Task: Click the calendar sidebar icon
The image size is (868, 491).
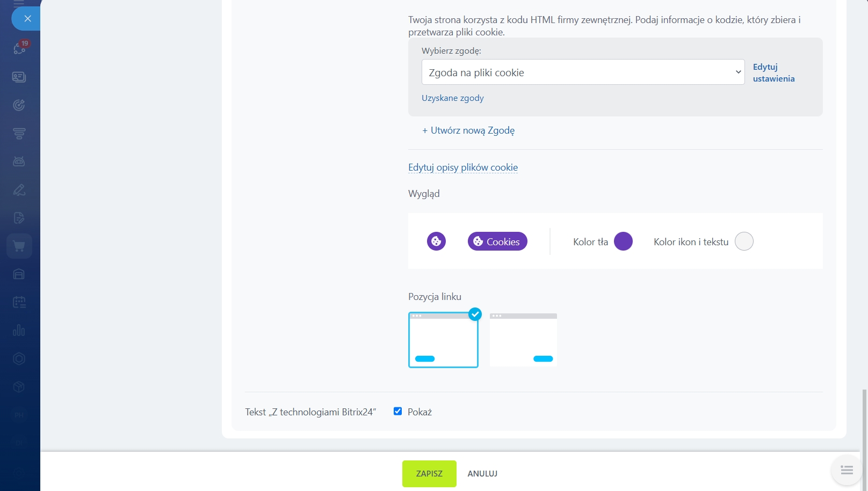Action: coord(19,302)
